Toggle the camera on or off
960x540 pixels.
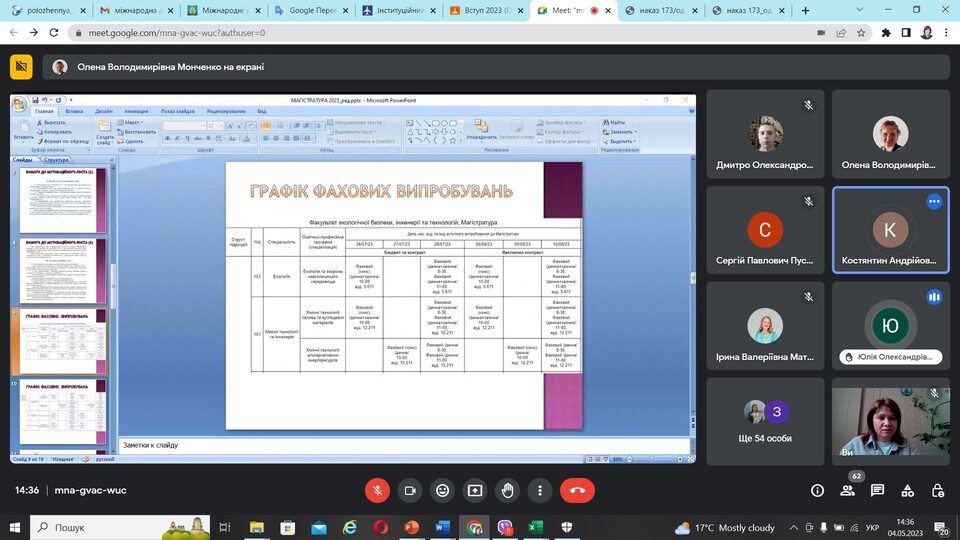coord(409,490)
